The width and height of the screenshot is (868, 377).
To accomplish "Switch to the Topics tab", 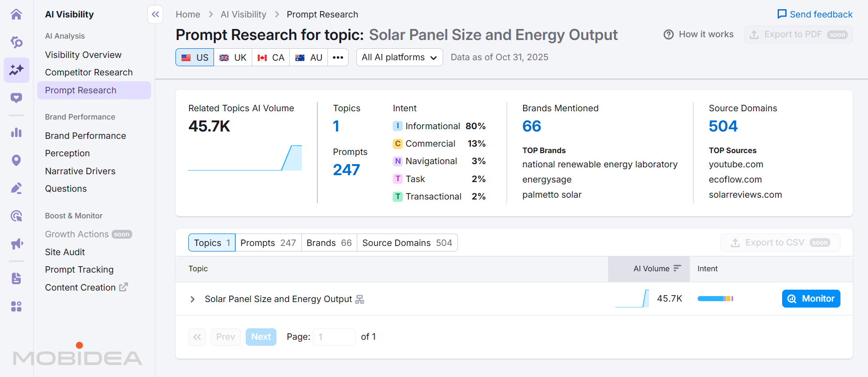I will point(212,243).
